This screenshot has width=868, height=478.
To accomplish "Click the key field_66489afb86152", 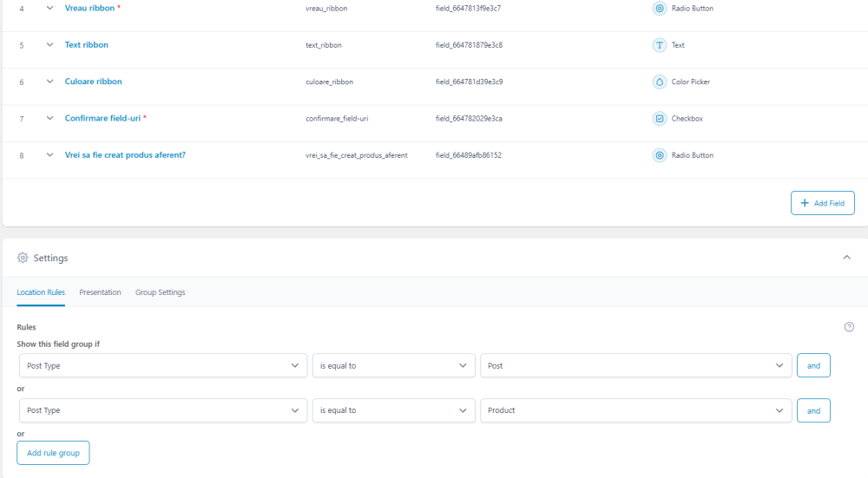I will pos(469,155).
